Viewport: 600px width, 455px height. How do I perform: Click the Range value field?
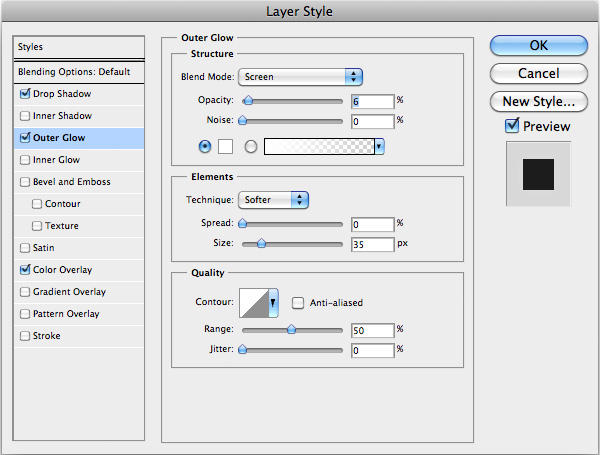372,330
